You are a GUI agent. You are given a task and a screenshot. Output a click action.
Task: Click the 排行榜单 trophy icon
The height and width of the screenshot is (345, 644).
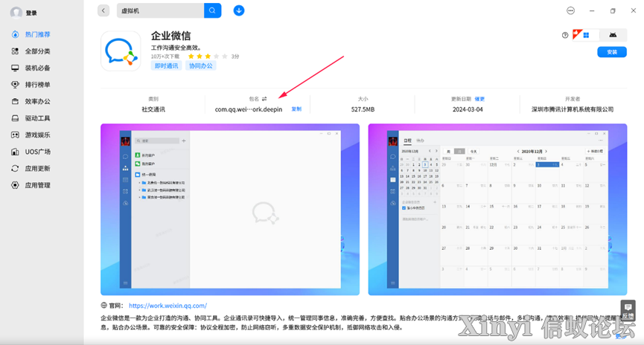[15, 85]
